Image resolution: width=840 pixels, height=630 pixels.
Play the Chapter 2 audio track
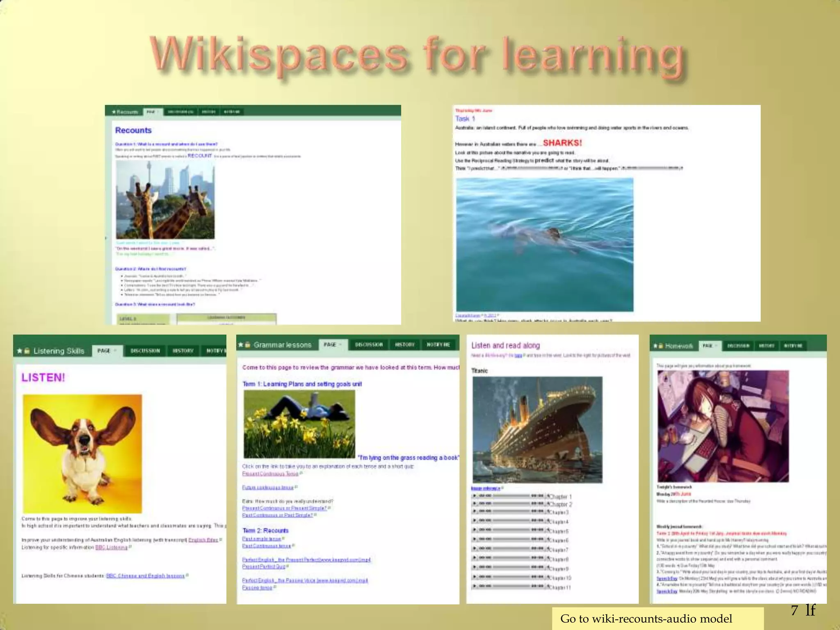(475, 503)
